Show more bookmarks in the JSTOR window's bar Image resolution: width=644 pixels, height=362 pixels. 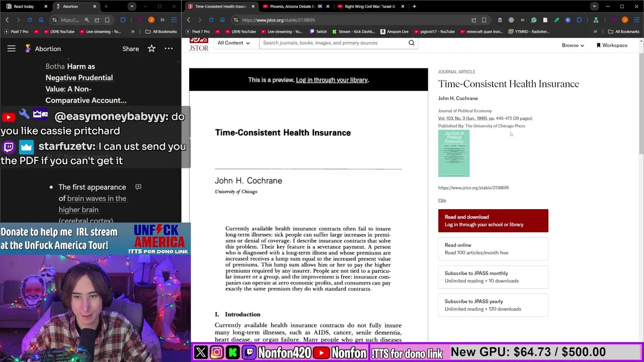[x=595, y=32]
